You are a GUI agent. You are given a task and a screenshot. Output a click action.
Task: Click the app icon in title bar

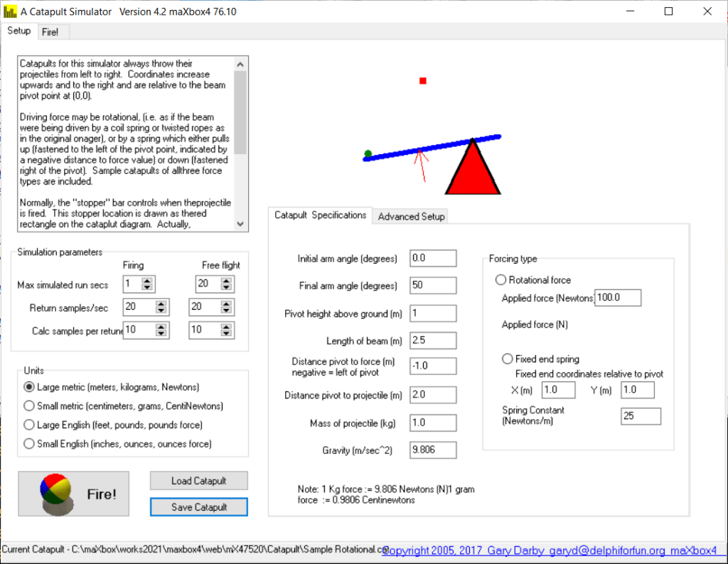9,11
